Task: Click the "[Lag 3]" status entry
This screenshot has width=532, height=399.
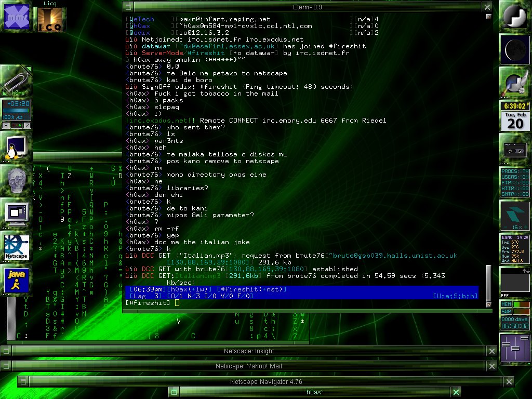Action: 145,296
